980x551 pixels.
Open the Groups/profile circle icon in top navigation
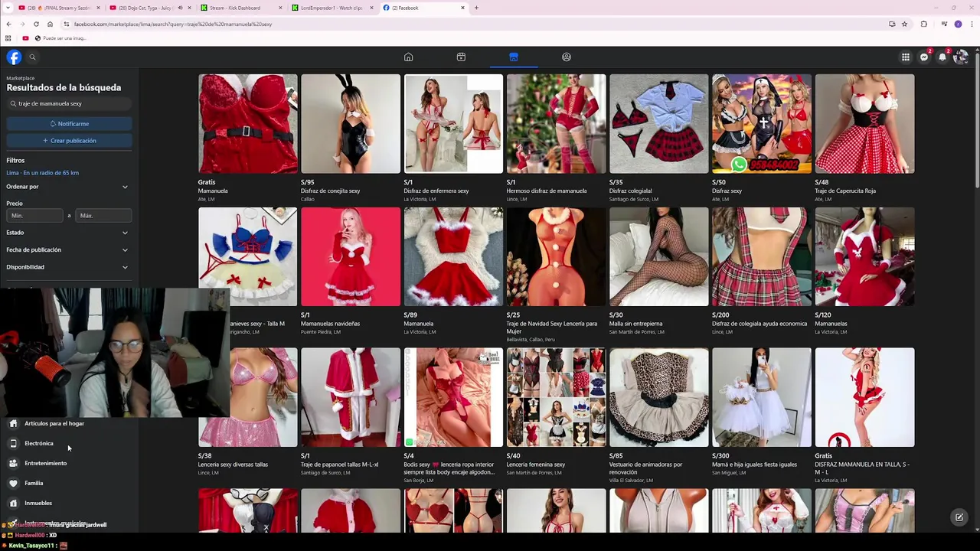click(567, 57)
